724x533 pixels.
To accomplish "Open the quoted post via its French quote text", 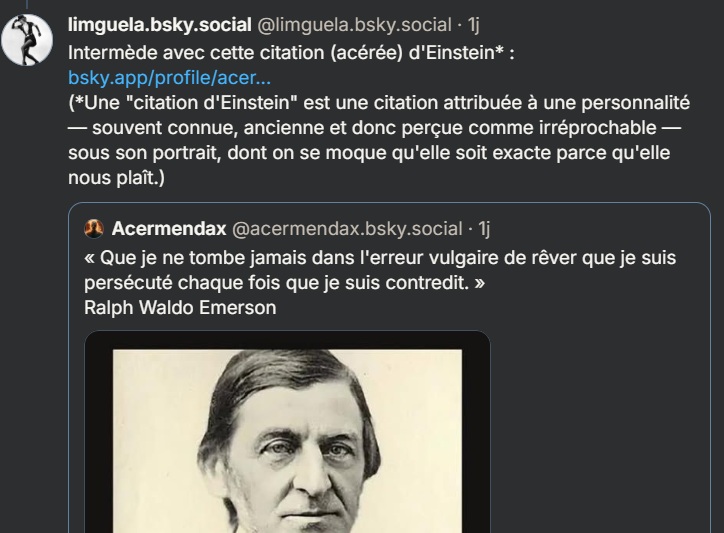I will coord(380,270).
